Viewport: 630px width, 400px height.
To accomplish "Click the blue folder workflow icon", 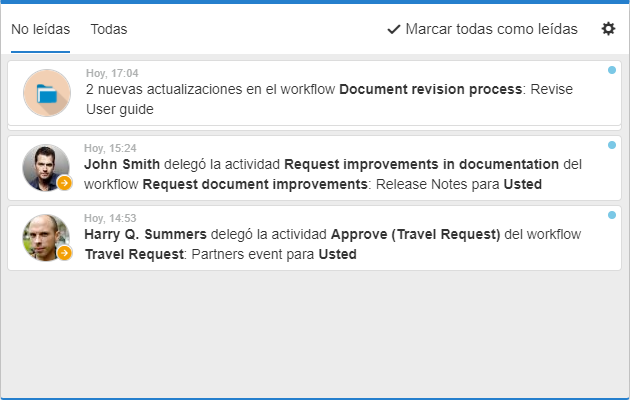I will tap(47, 93).
